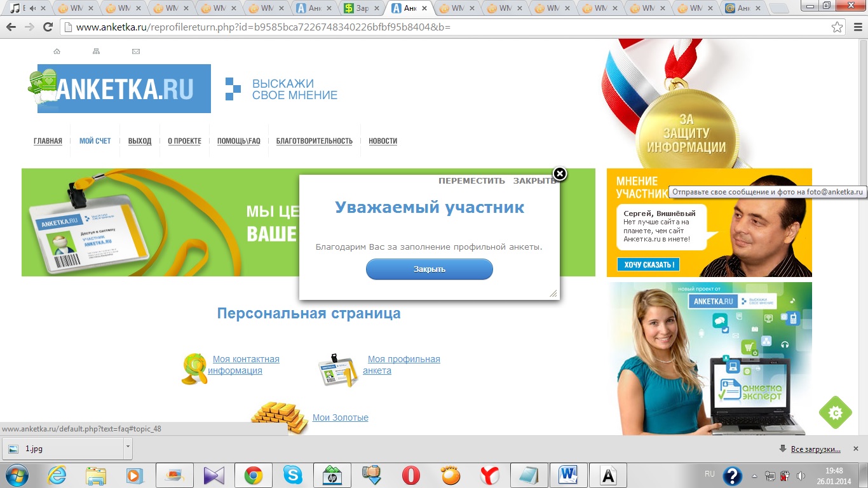Open Opera browser from the taskbar
The height and width of the screenshot is (488, 868).
pos(411,475)
